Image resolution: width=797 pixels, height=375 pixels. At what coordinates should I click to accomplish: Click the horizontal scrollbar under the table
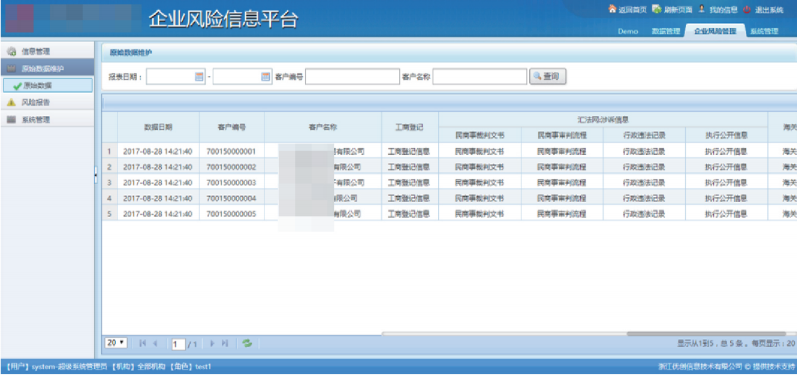click(x=707, y=334)
